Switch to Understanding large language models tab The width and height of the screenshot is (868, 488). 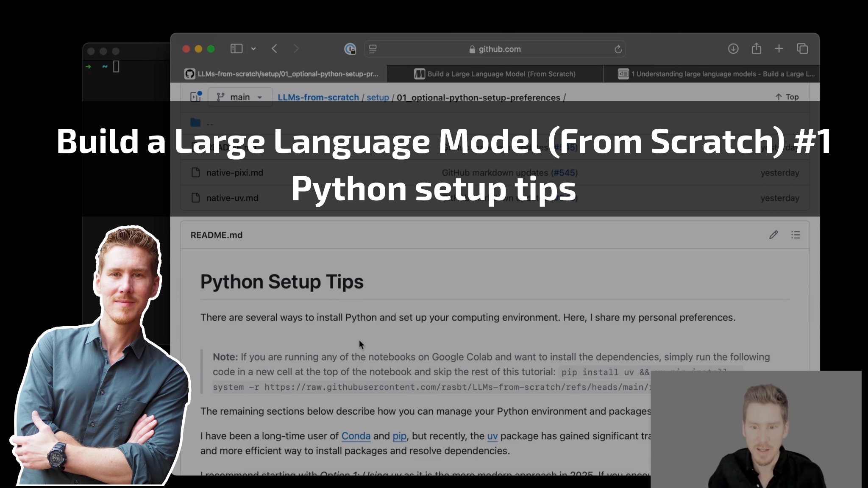(x=712, y=74)
